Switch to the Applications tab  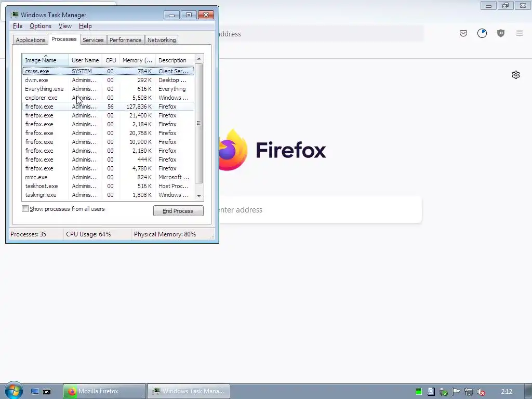coord(31,40)
